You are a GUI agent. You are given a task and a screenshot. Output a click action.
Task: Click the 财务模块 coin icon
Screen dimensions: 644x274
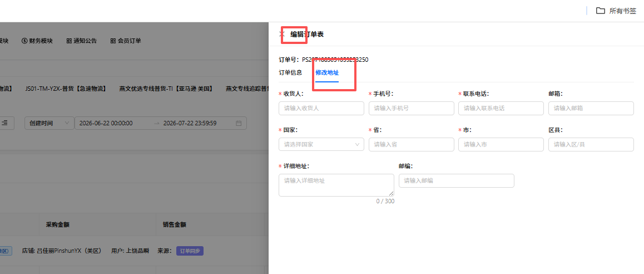pyautogui.click(x=24, y=41)
